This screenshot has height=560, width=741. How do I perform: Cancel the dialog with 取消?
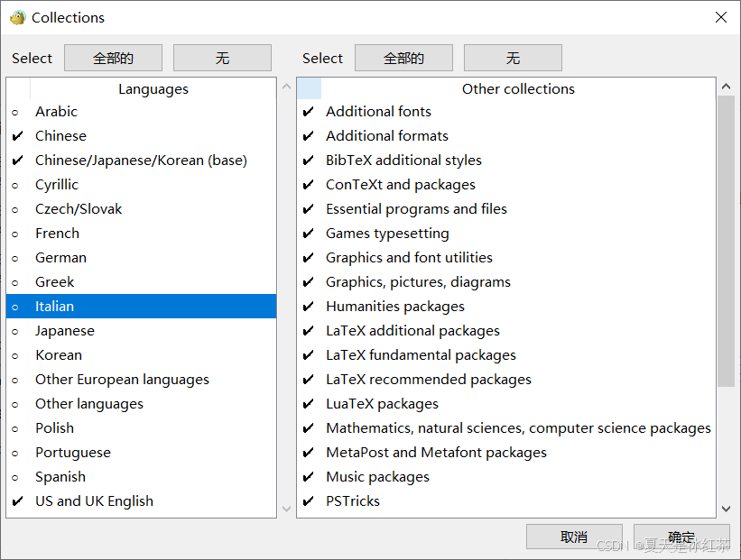[574, 537]
